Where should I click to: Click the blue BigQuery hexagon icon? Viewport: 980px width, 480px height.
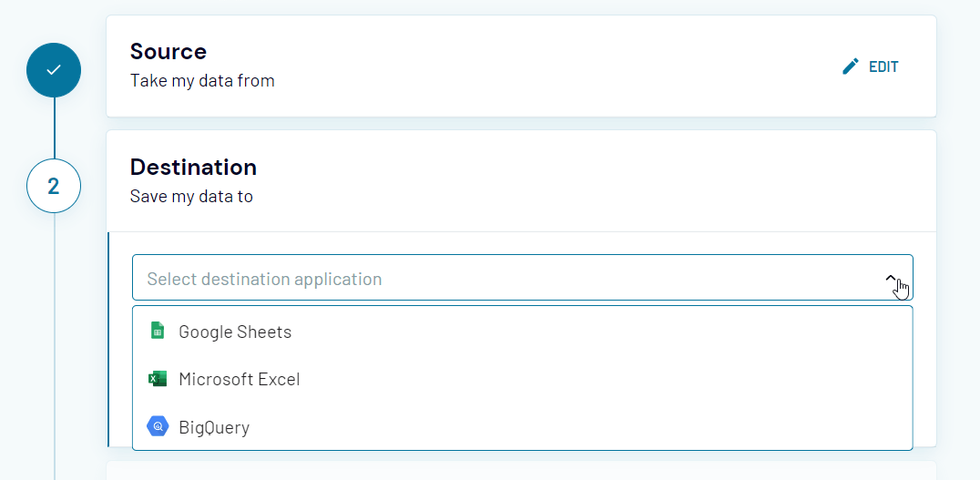pos(158,427)
